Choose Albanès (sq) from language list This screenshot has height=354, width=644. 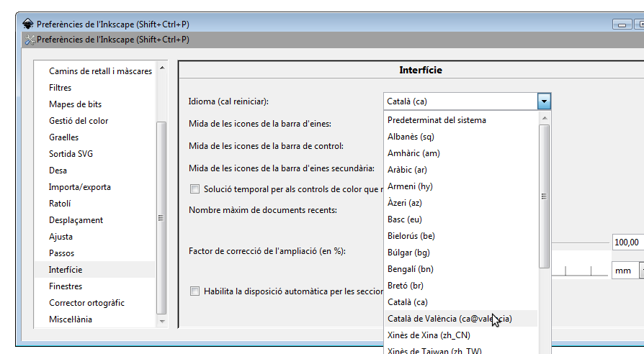(461, 137)
